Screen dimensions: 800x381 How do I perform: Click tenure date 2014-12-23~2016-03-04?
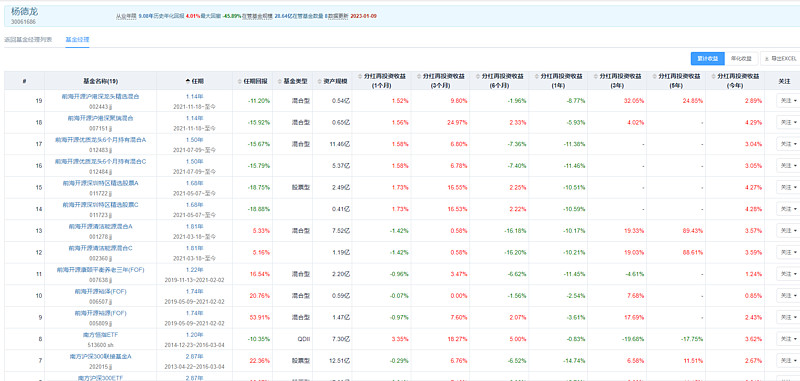coord(194,344)
